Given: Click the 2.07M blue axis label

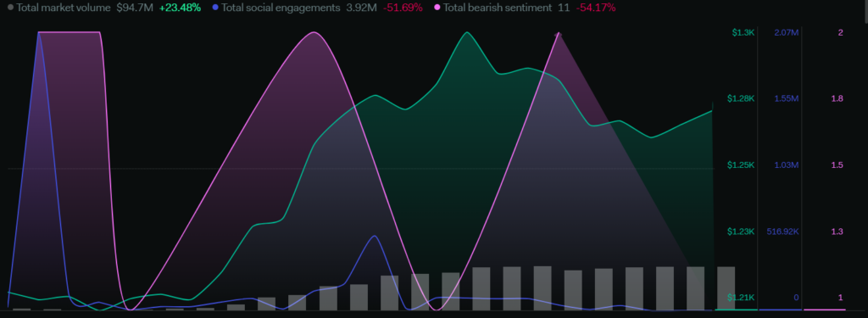Looking at the screenshot, I should pos(786,33).
